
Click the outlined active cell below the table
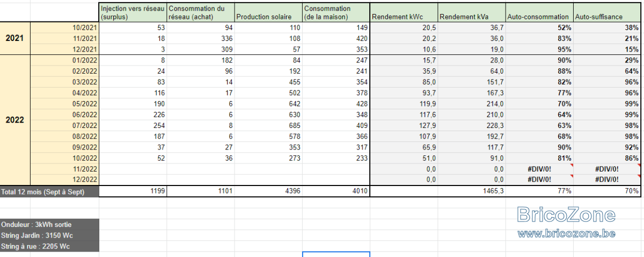(336, 254)
